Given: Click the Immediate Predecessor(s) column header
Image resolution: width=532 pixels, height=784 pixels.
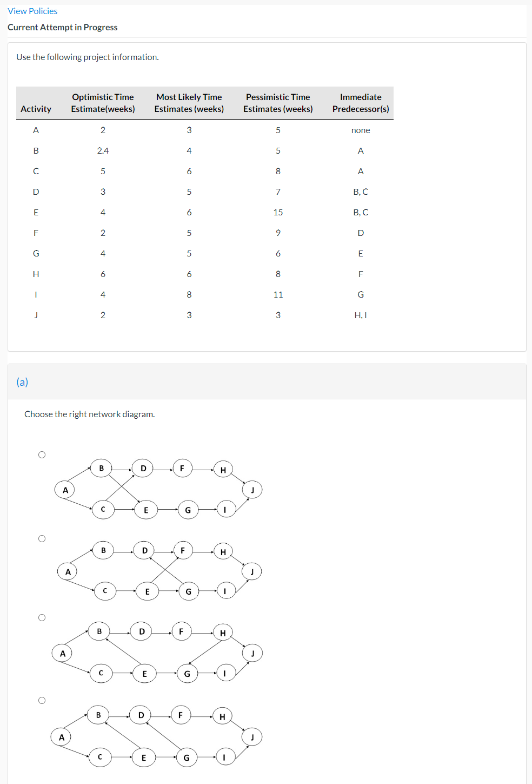Looking at the screenshot, I should pyautogui.click(x=360, y=103).
